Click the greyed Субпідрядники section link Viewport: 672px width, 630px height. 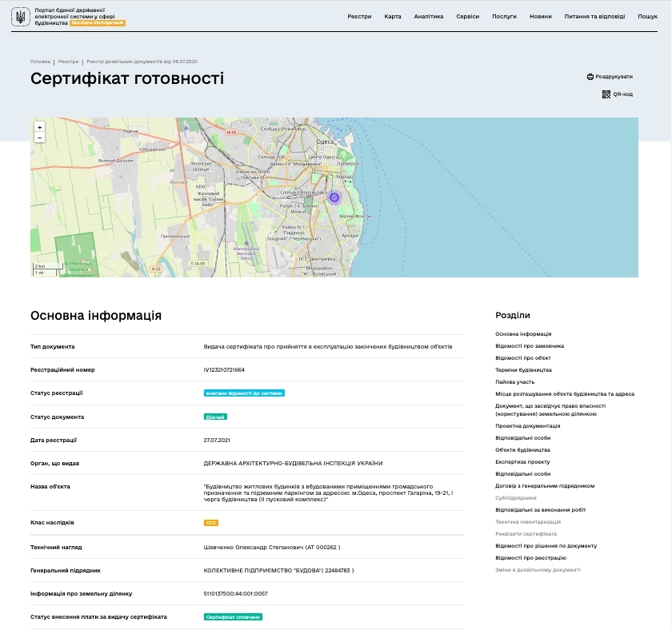515,498
